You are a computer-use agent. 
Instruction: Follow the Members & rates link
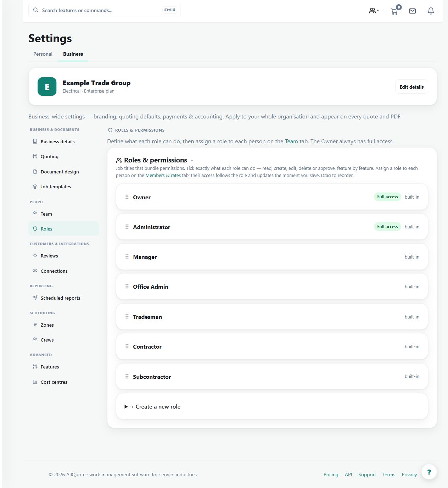[x=163, y=175]
